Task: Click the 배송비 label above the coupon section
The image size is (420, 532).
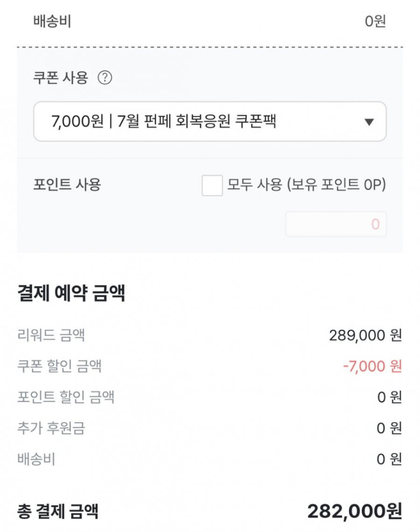Action: (52, 22)
